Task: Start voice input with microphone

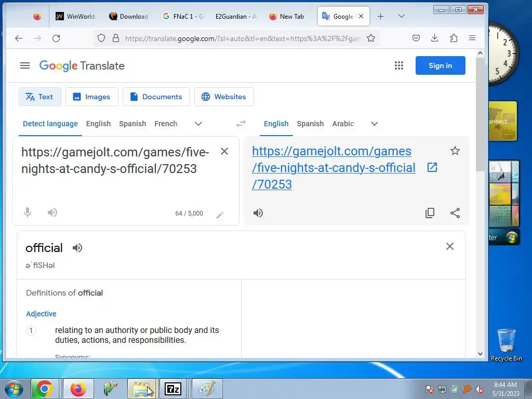Action: pyautogui.click(x=28, y=212)
